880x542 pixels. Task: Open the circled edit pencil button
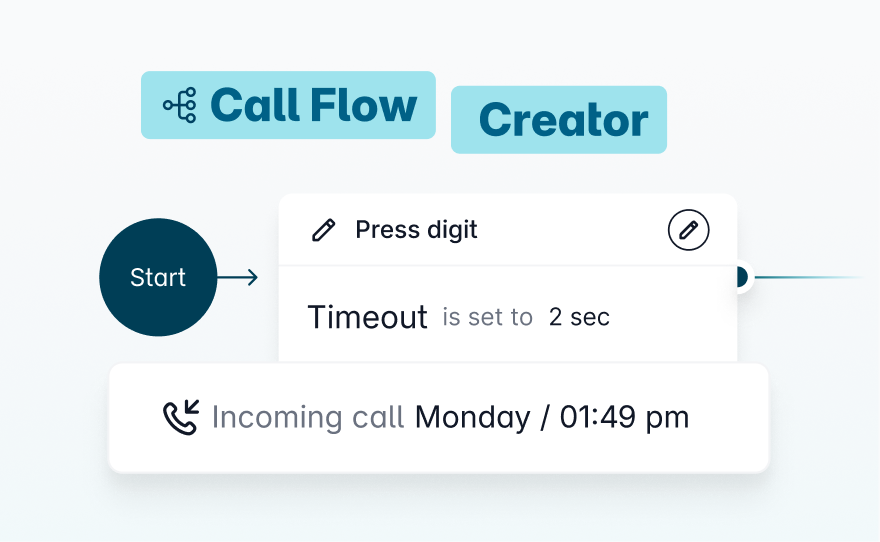pos(688,230)
